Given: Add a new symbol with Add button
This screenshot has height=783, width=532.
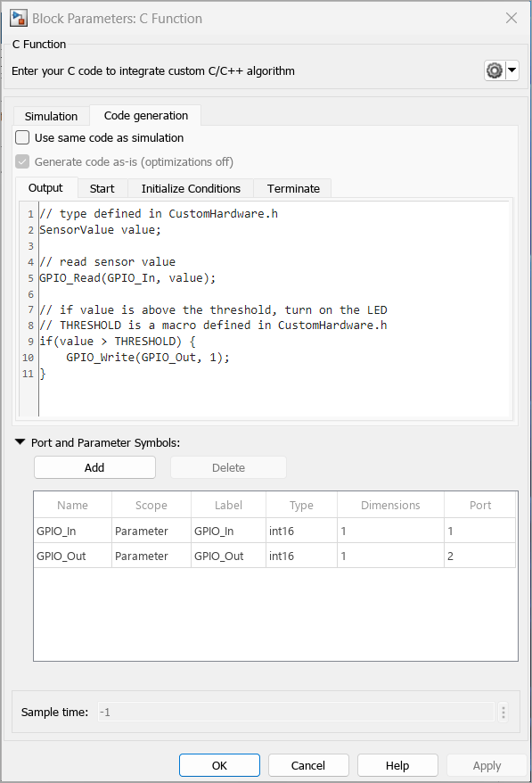Looking at the screenshot, I should coord(94,467).
